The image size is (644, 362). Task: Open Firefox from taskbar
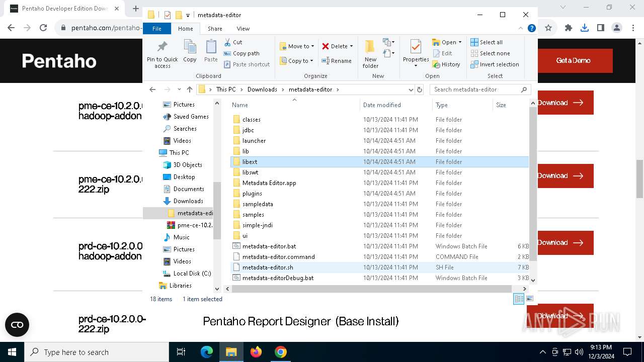pos(256,352)
